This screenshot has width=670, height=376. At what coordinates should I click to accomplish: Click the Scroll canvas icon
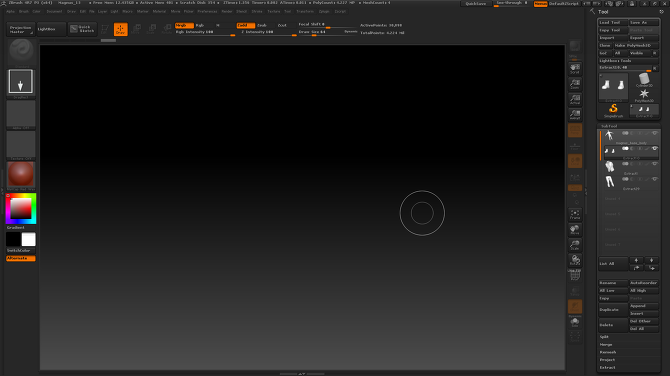[575, 68]
